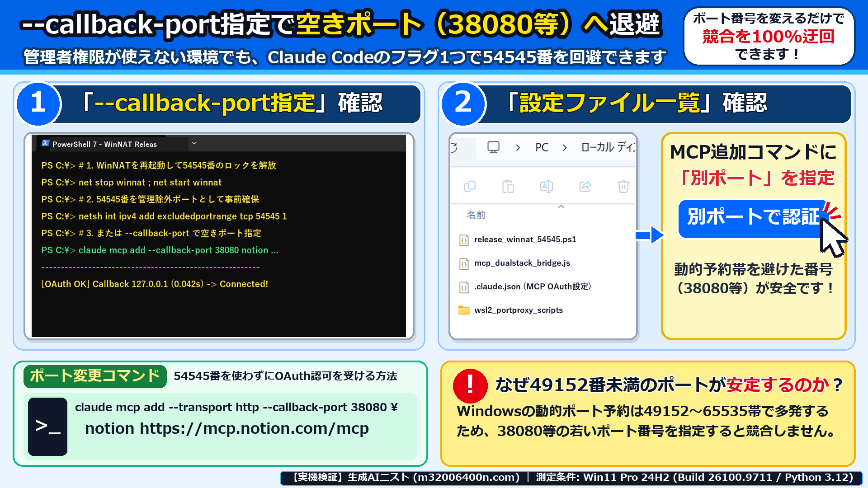This screenshot has width=868, height=488.
Task: Click the 54545番を管理除外ポート comment line
Action: (x=150, y=199)
